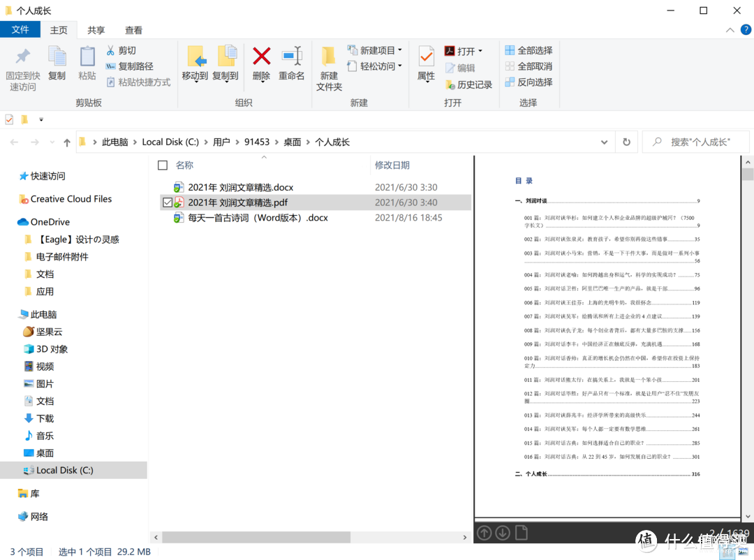
Task: Open the 文件 file menu tab
Action: pyautogui.click(x=20, y=30)
